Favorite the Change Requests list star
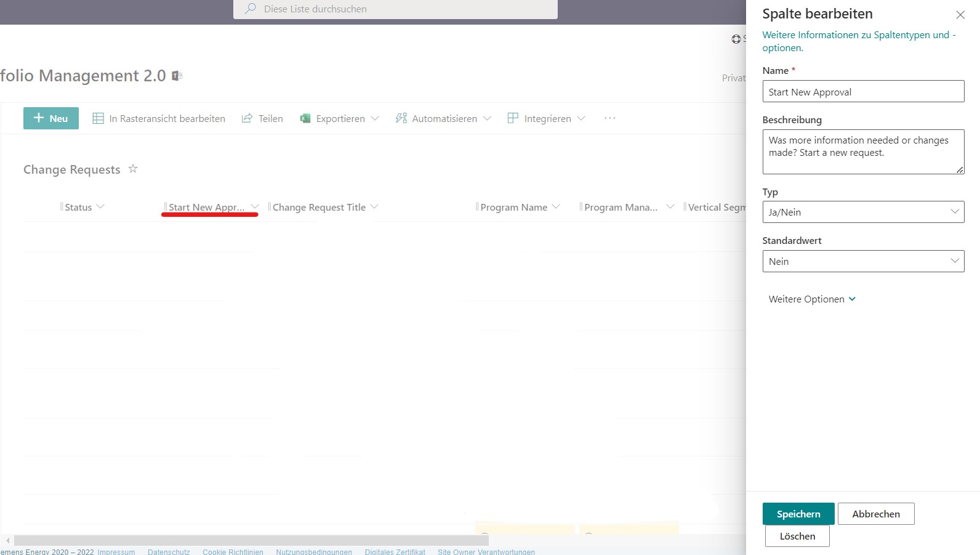The height and width of the screenshot is (555, 980). 133,169
